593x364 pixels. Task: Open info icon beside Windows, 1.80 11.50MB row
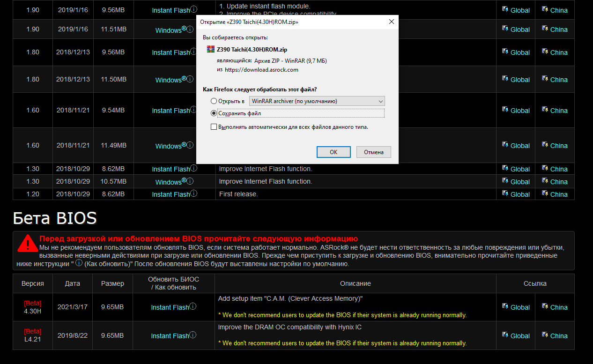point(190,79)
